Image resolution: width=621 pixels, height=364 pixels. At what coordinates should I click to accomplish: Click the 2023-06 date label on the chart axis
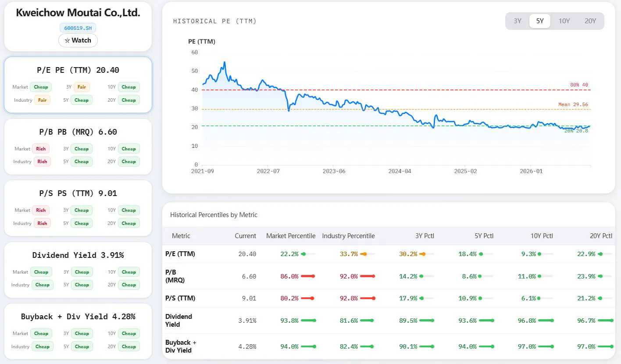tap(334, 171)
